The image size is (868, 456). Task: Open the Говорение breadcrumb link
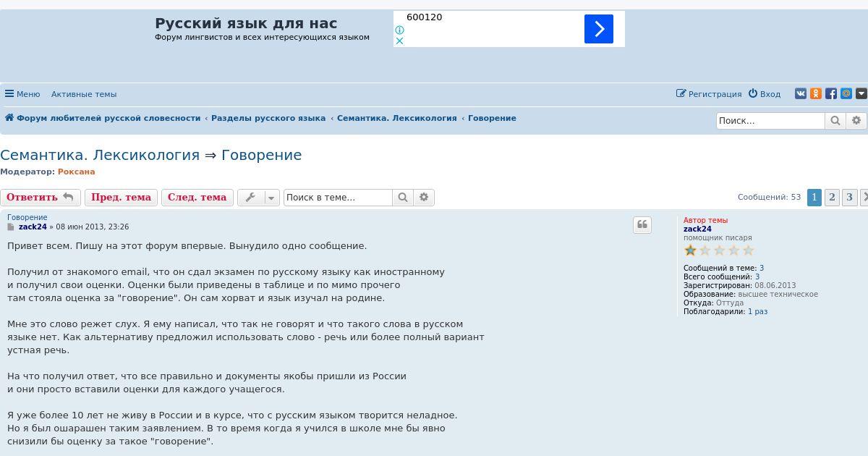tap(492, 118)
